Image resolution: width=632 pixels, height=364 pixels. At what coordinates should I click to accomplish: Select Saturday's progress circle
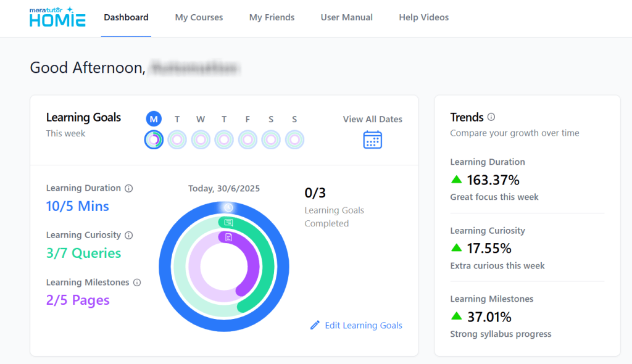271,139
